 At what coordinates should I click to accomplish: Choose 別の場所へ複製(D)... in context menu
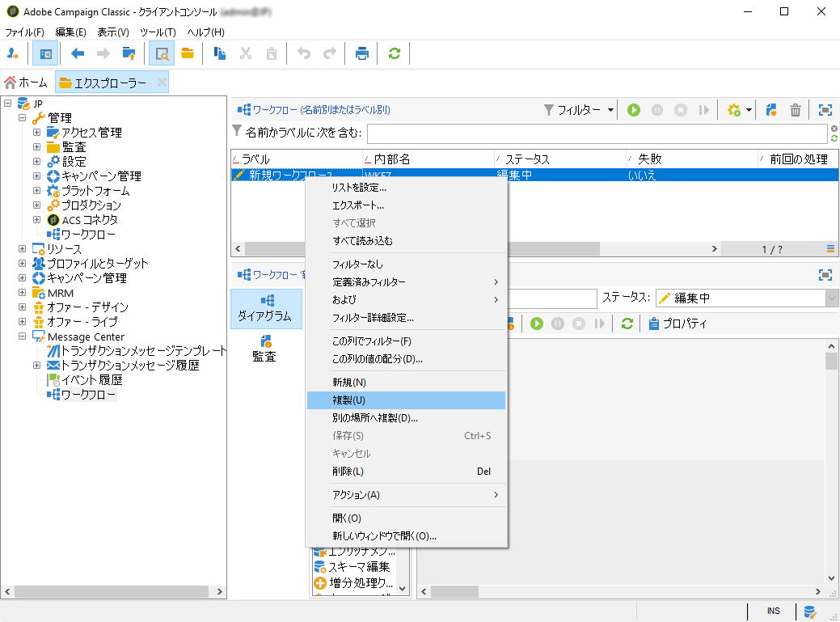(x=406, y=418)
